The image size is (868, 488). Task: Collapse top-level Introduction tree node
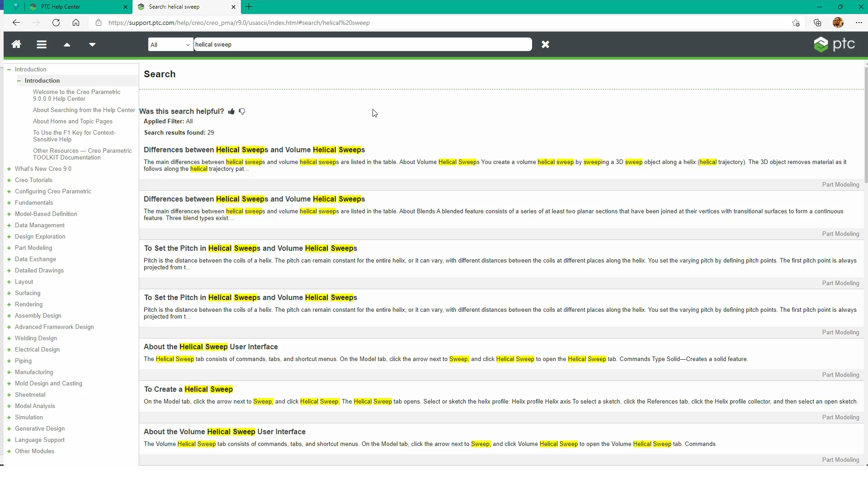pos(9,69)
